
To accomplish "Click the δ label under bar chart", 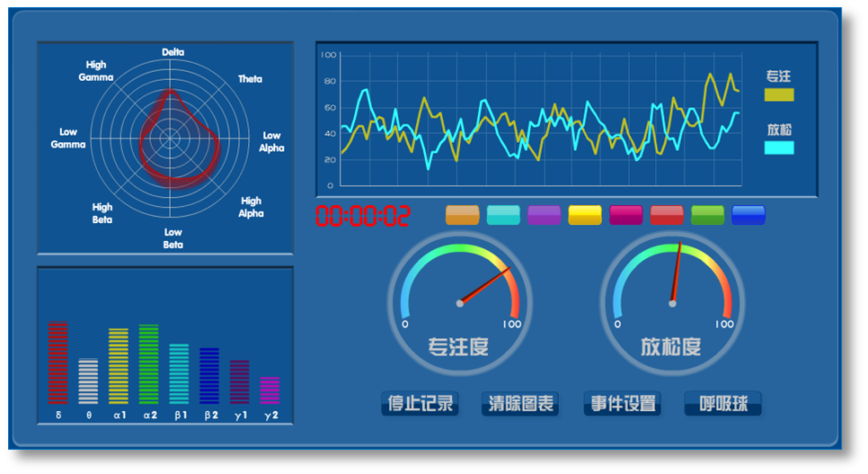I will (58, 415).
